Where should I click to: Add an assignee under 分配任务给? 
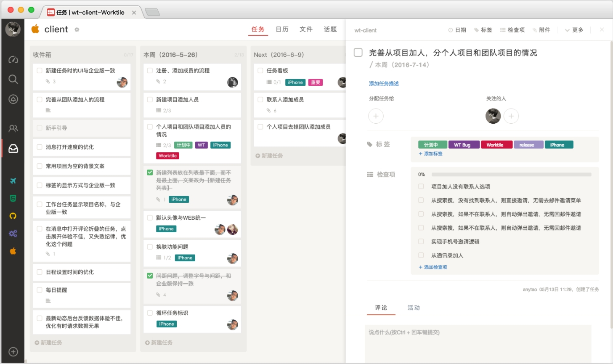click(376, 116)
